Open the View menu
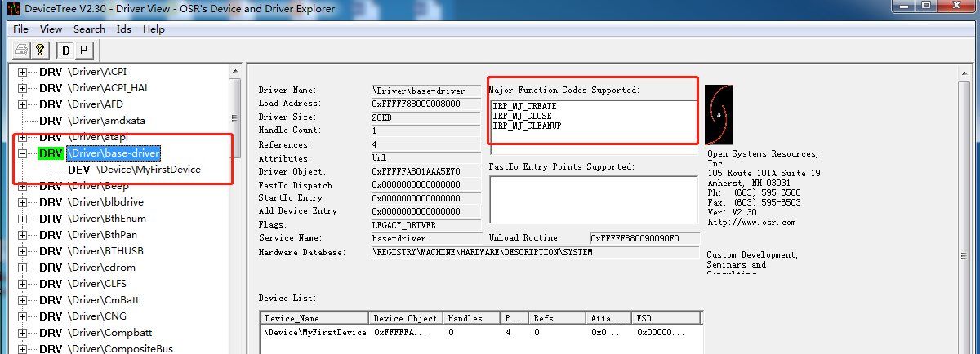 (51, 29)
